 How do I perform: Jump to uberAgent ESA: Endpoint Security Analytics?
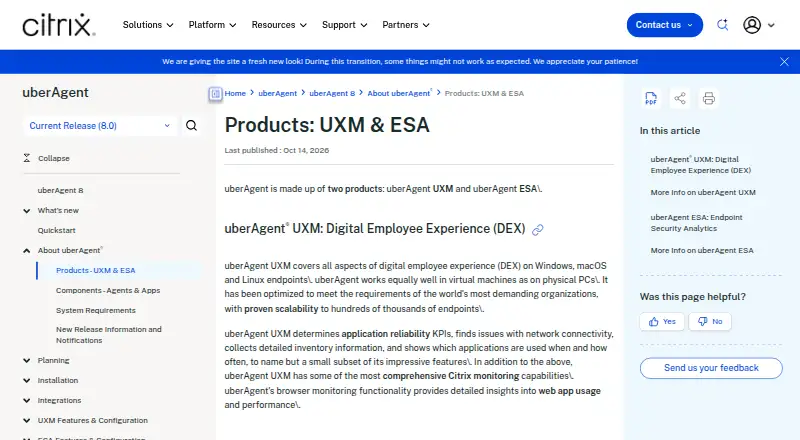pos(696,223)
